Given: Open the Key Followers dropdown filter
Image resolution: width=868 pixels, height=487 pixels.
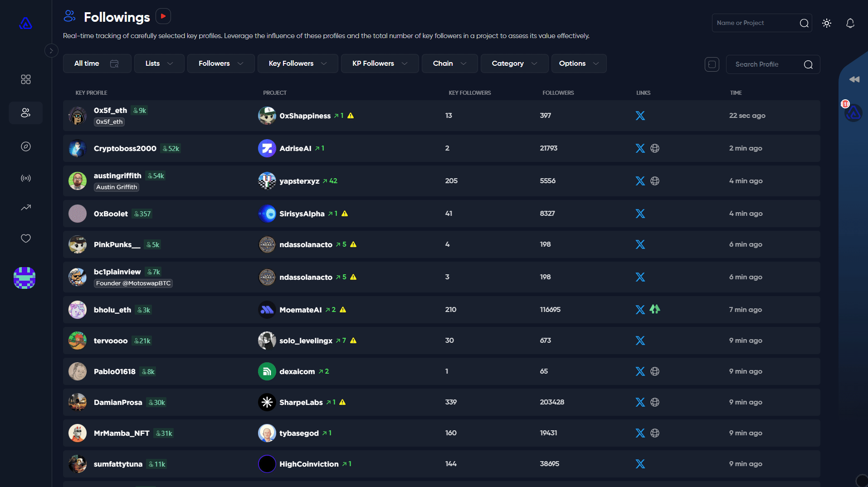Looking at the screenshot, I should [297, 63].
